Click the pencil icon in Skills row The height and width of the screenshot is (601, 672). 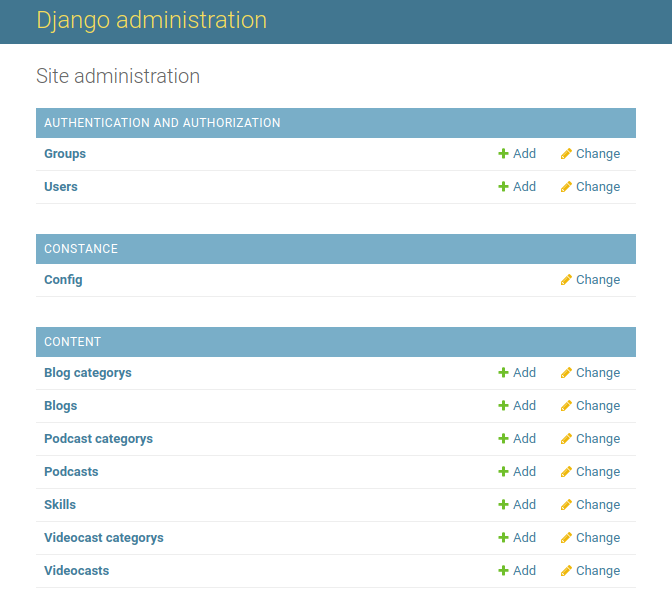[x=566, y=505]
